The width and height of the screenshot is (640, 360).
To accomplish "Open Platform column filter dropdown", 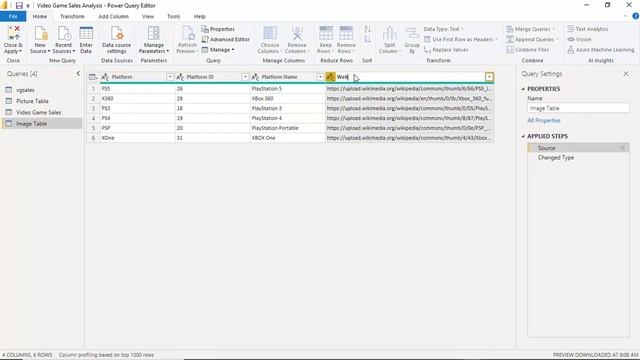I will pyautogui.click(x=170, y=77).
